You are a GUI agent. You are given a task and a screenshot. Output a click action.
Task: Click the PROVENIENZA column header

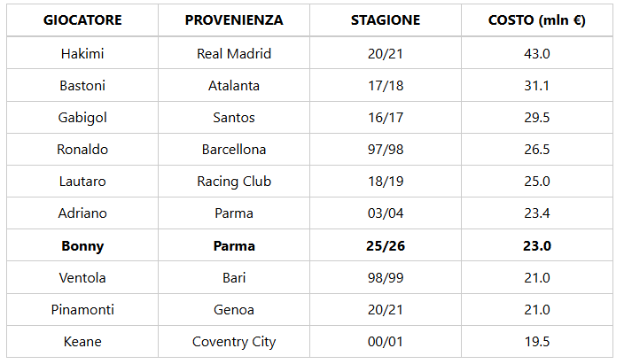[234, 20]
